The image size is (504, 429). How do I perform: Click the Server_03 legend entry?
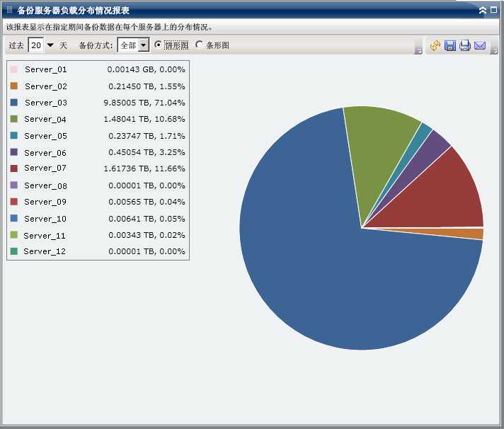(45, 103)
